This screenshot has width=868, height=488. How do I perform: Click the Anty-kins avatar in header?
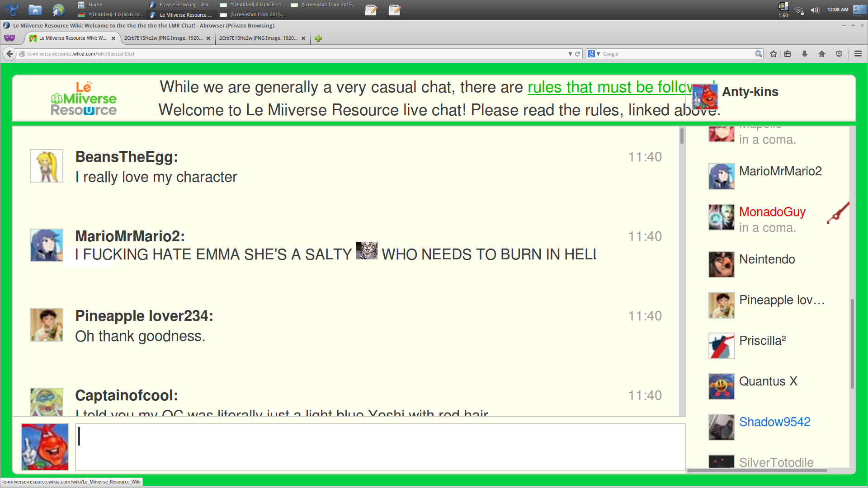point(705,97)
